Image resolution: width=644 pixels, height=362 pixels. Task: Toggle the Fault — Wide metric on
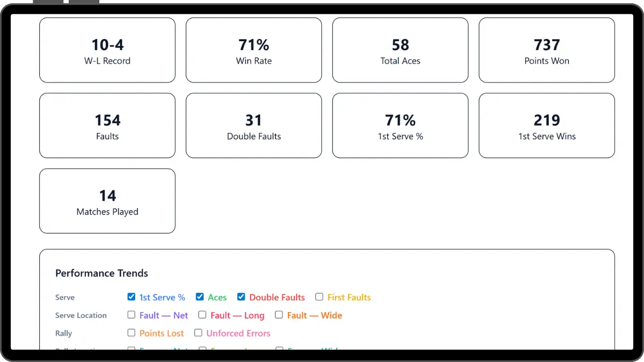[279, 315]
